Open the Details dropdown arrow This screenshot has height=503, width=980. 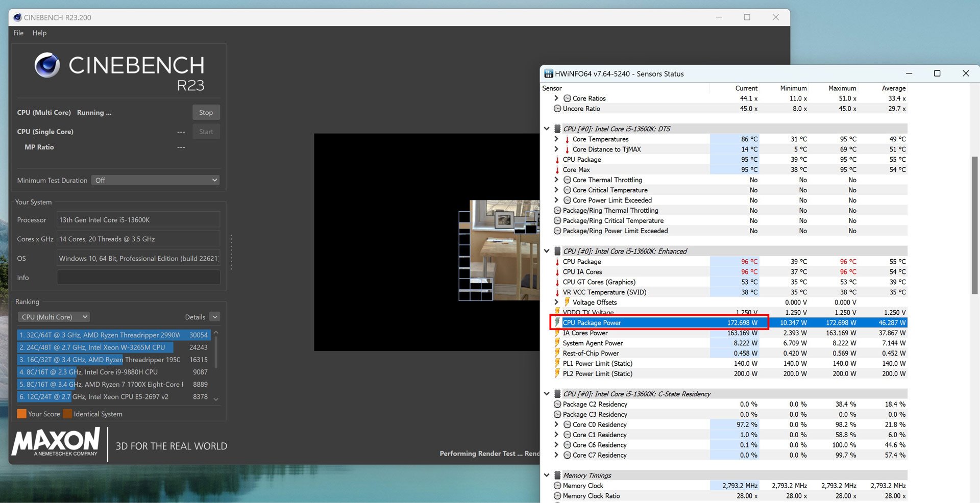click(x=215, y=317)
